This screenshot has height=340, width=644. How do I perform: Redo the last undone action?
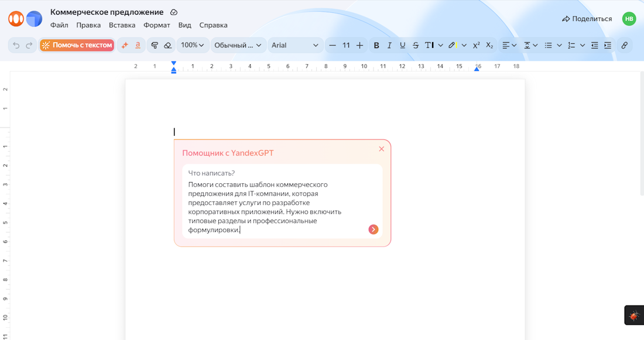29,45
